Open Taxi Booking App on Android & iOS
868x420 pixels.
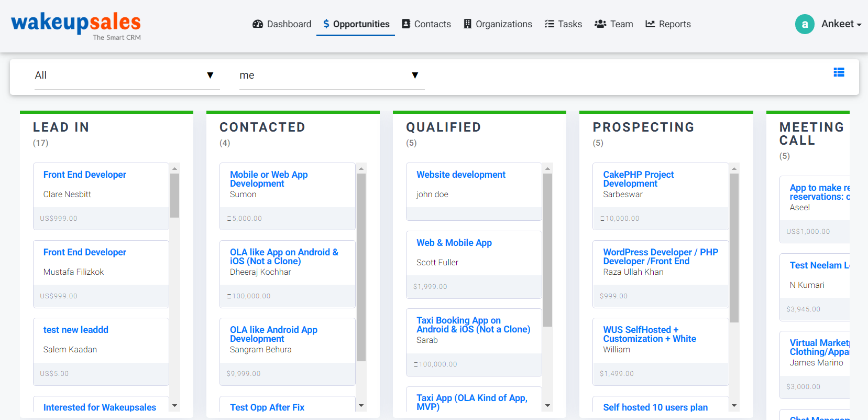pyautogui.click(x=473, y=325)
